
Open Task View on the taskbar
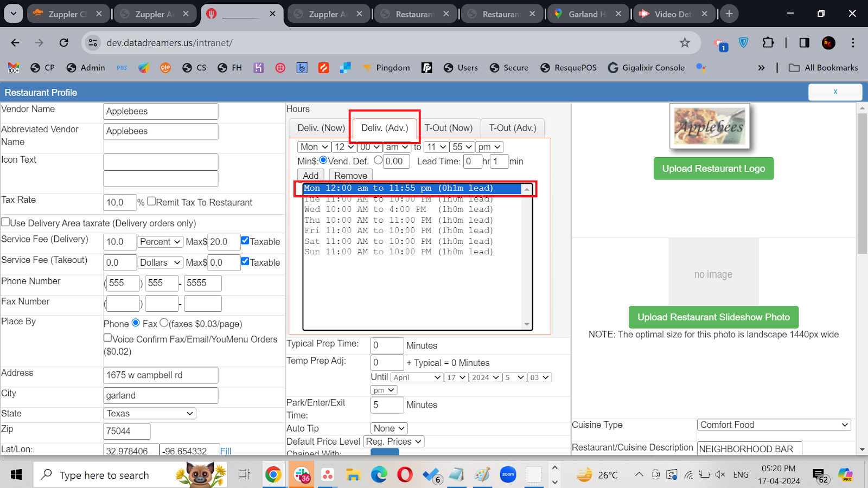pyautogui.click(x=244, y=475)
